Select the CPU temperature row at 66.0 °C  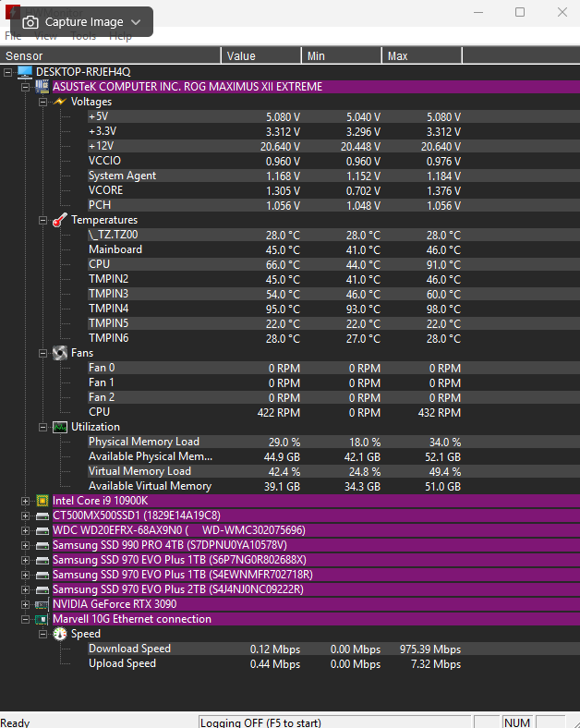(x=333, y=264)
